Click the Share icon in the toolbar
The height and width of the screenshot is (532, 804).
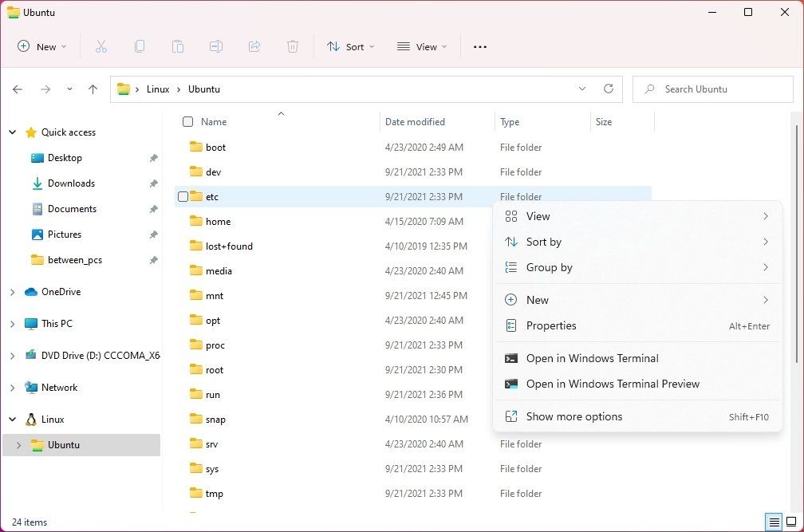click(254, 46)
